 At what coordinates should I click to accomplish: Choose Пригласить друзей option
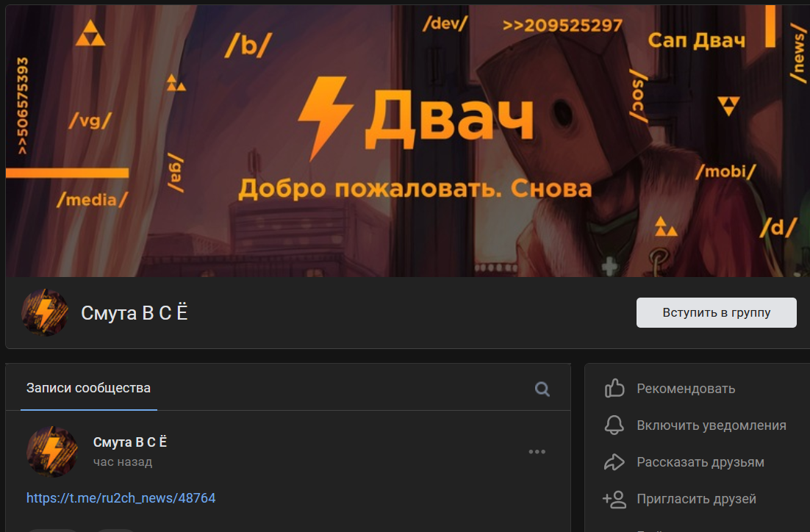point(696,499)
